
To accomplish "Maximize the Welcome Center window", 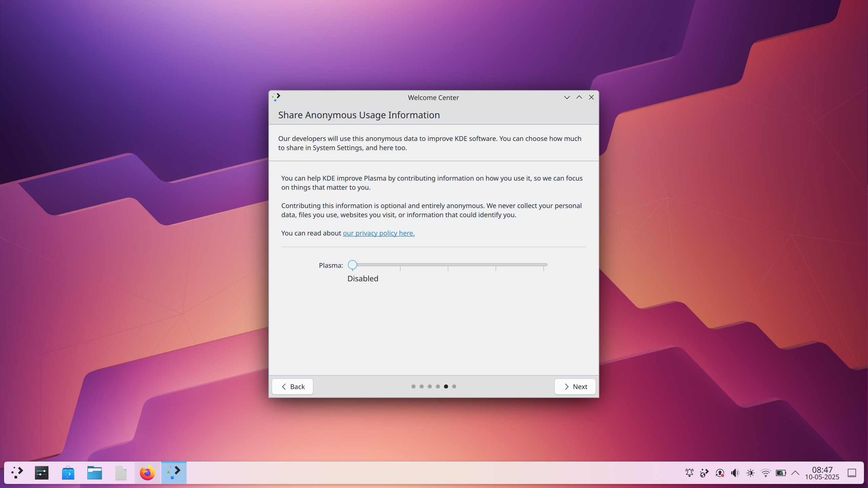I will click(x=579, y=97).
